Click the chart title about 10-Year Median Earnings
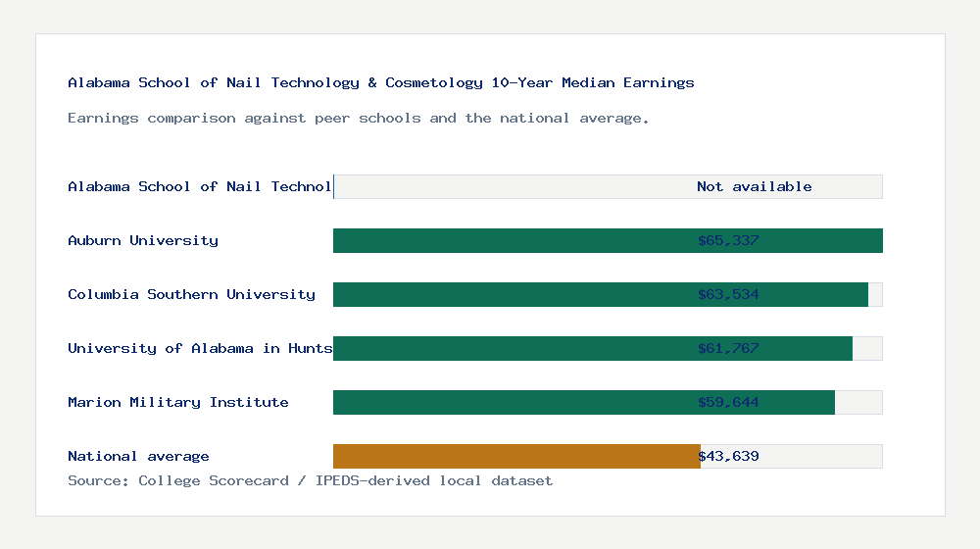Image resolution: width=980 pixels, height=549 pixels. click(x=380, y=82)
